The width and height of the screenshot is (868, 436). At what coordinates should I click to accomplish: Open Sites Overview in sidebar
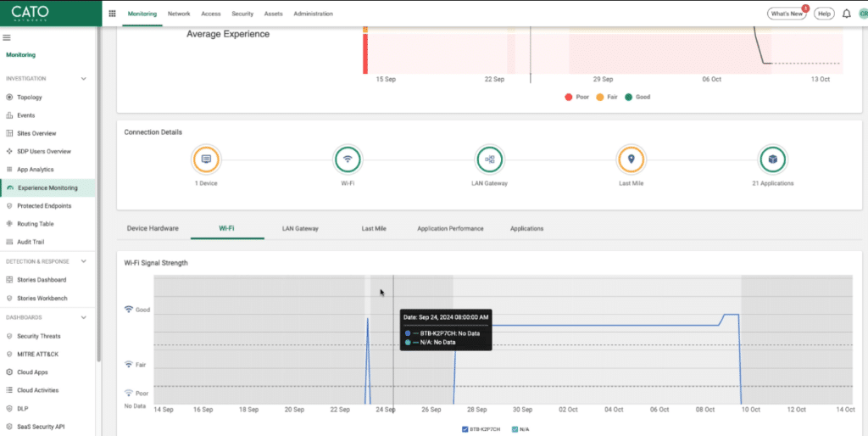[x=36, y=133]
